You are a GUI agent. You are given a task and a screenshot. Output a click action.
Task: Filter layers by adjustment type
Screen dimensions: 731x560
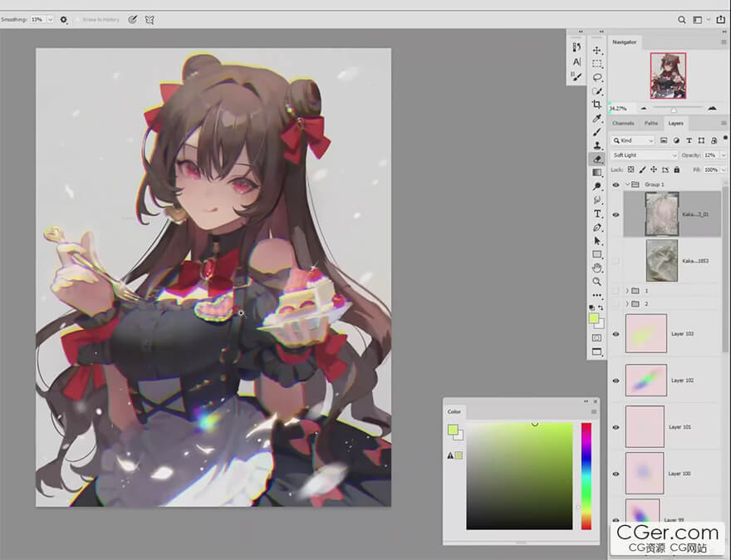click(x=676, y=140)
